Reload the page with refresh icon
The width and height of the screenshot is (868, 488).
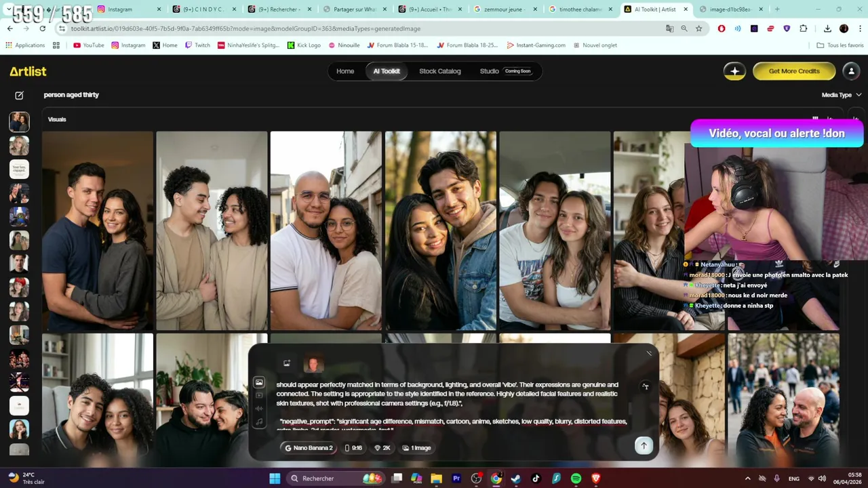pyautogui.click(x=42, y=28)
